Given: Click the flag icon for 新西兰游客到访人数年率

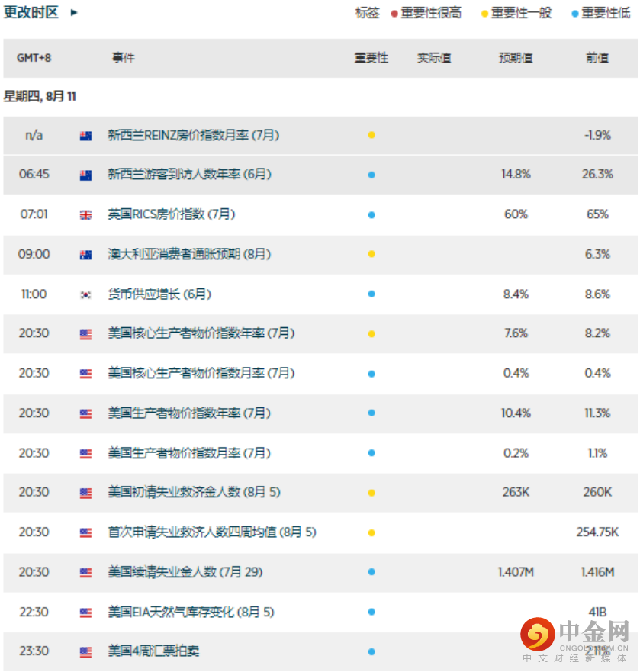Looking at the screenshot, I should pyautogui.click(x=85, y=175).
